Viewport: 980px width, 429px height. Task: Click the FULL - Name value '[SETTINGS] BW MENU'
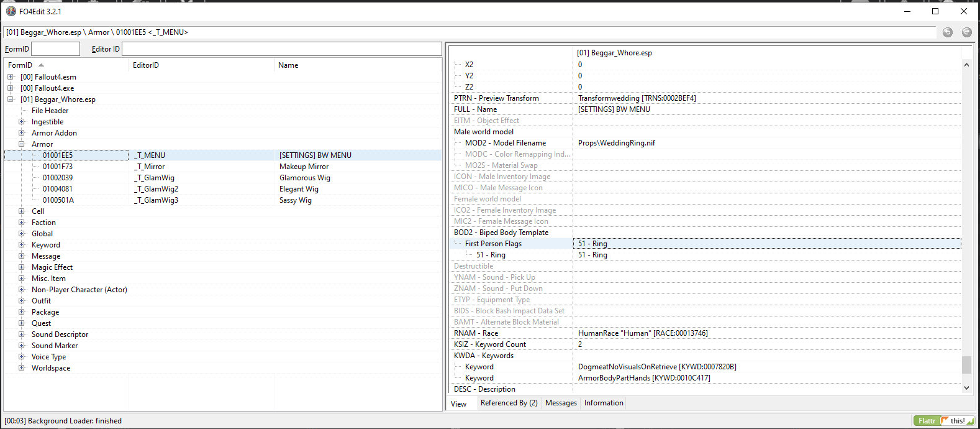[614, 109]
